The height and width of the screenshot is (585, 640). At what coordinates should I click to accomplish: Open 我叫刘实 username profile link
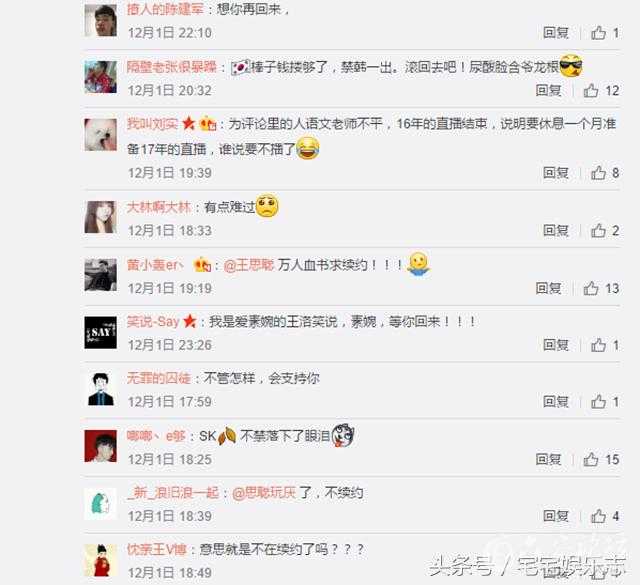[x=152, y=123]
